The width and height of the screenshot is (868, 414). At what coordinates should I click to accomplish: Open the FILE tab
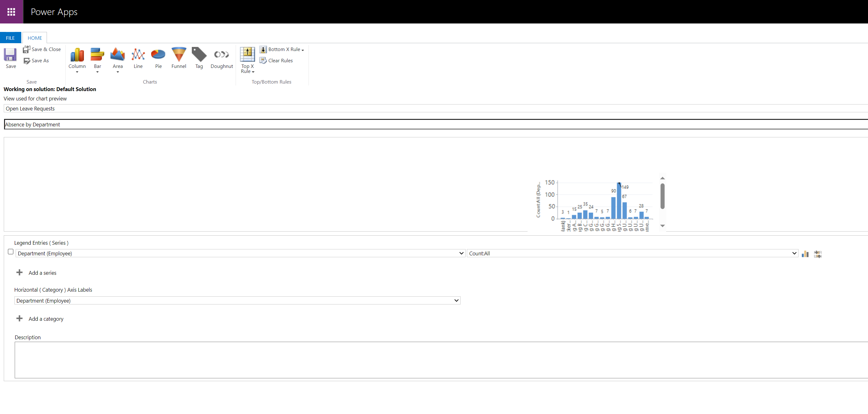click(10, 38)
